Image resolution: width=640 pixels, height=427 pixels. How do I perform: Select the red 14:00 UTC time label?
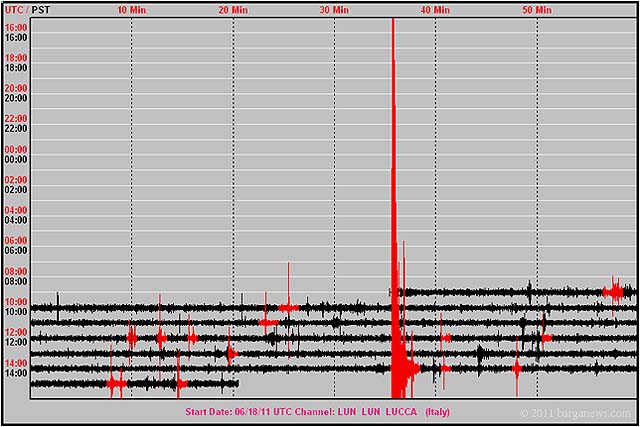click(x=16, y=362)
